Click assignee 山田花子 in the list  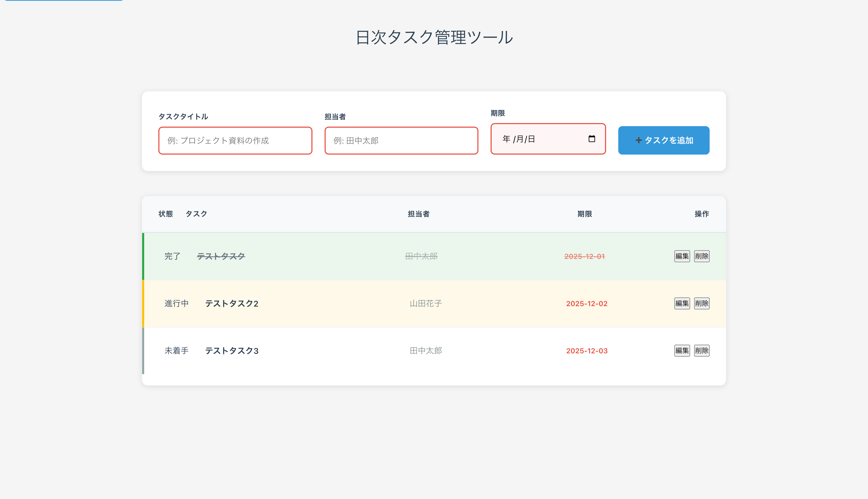point(426,303)
